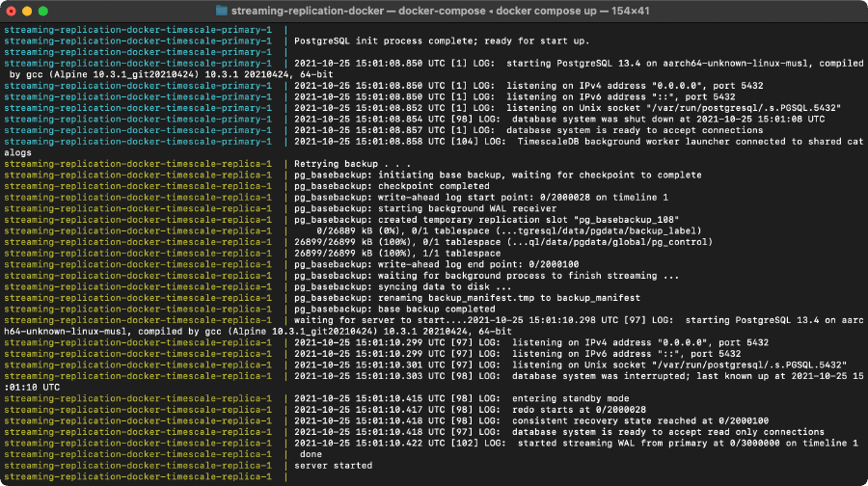Click the wrapped ':01:10 UTC' line
This screenshot has width=868, height=486.
(32, 388)
